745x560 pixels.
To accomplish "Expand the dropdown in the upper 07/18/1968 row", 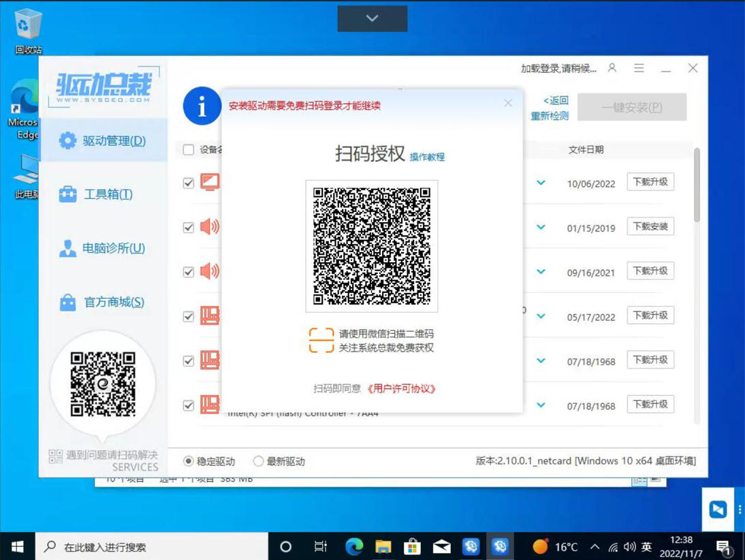I will pos(541,360).
